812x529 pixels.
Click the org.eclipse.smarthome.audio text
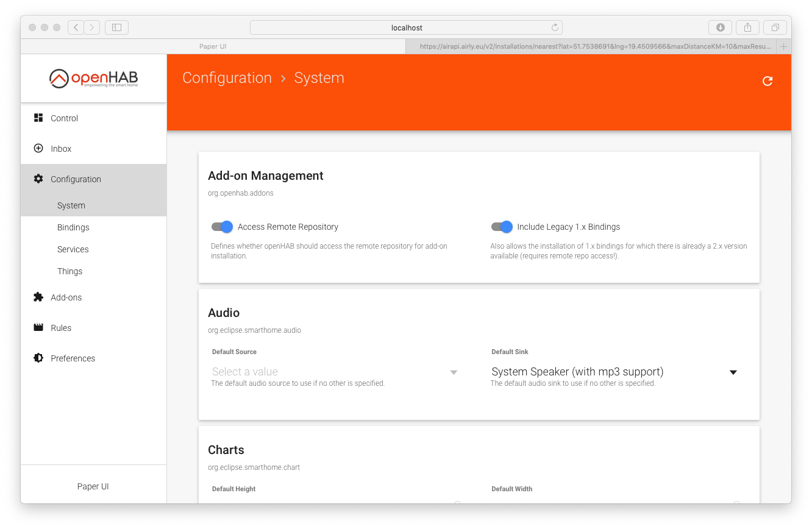254,330
